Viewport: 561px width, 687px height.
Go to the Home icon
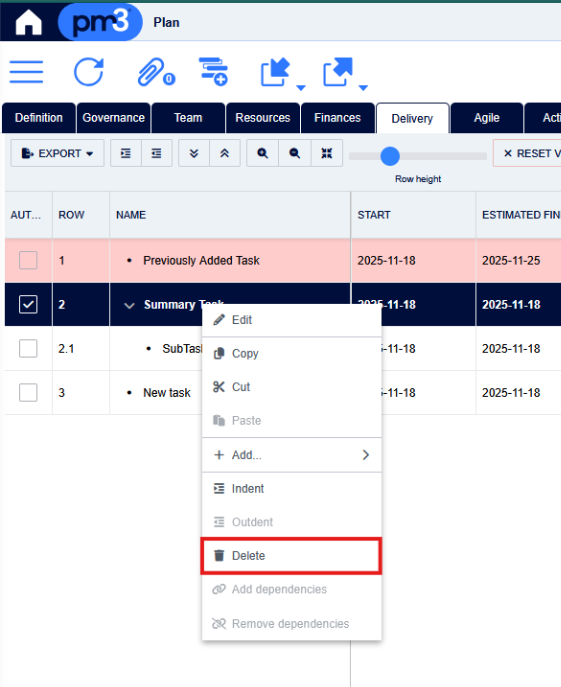[x=28, y=22]
